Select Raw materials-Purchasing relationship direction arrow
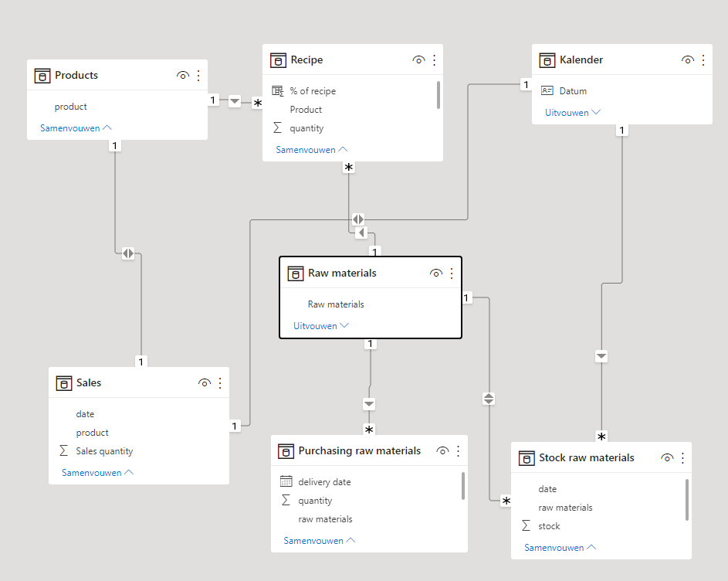The height and width of the screenshot is (581, 728). pos(369,403)
